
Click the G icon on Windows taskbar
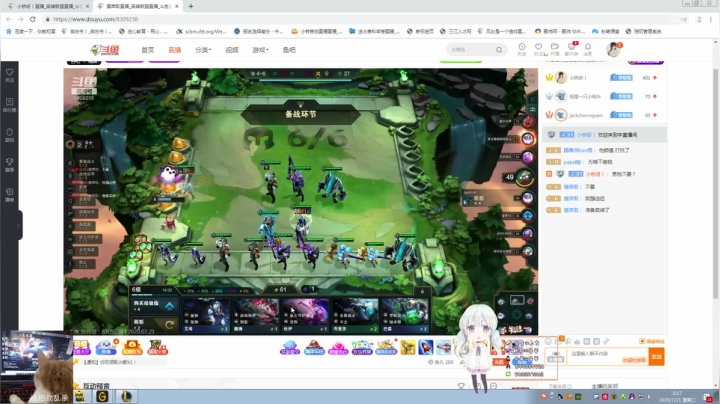coord(102,396)
